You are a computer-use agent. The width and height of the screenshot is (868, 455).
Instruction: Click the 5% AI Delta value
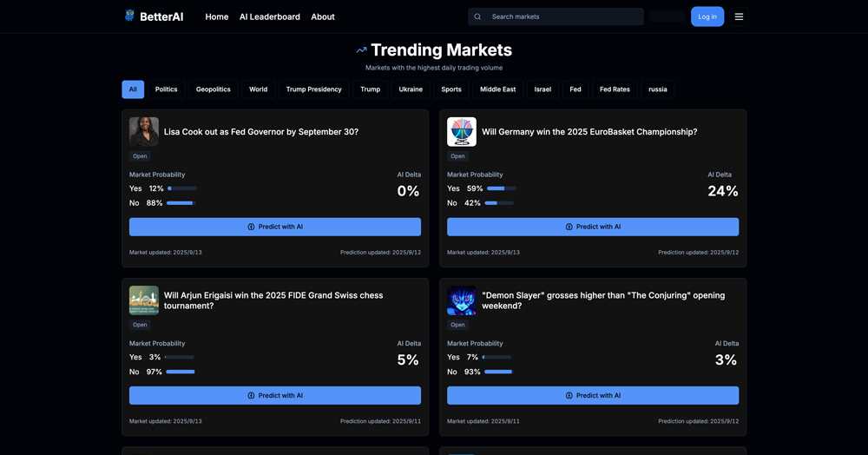pos(408,359)
